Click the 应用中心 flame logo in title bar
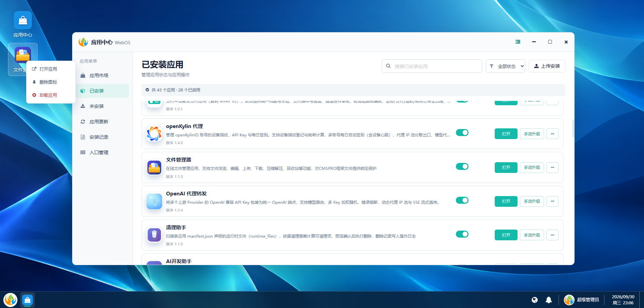The height and width of the screenshot is (308, 644). coord(83,42)
